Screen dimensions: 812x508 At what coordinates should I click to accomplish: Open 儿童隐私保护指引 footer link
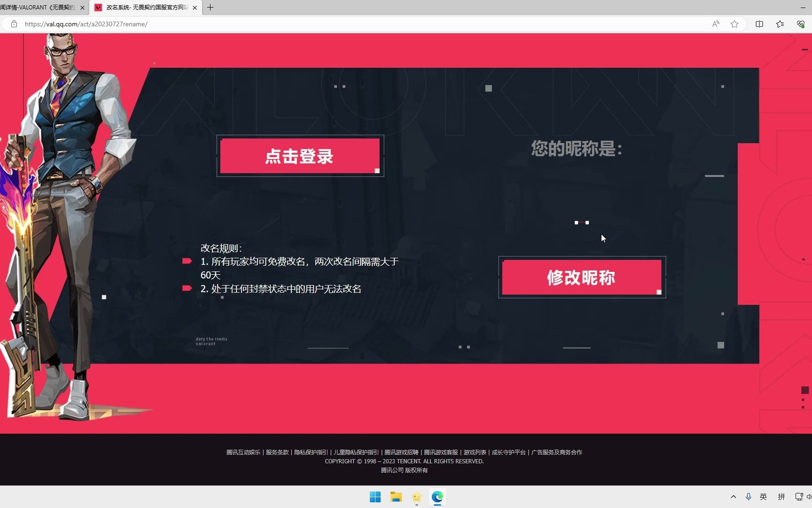click(x=356, y=452)
